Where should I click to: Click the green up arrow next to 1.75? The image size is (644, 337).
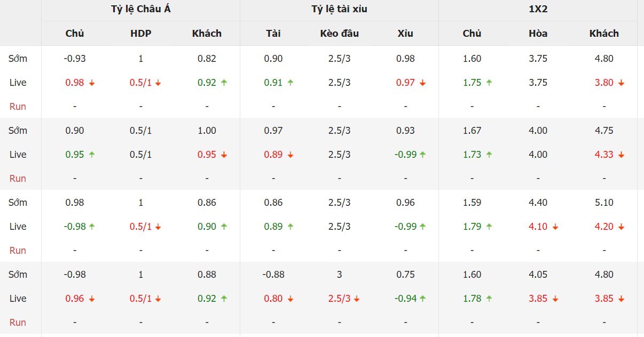tap(489, 83)
